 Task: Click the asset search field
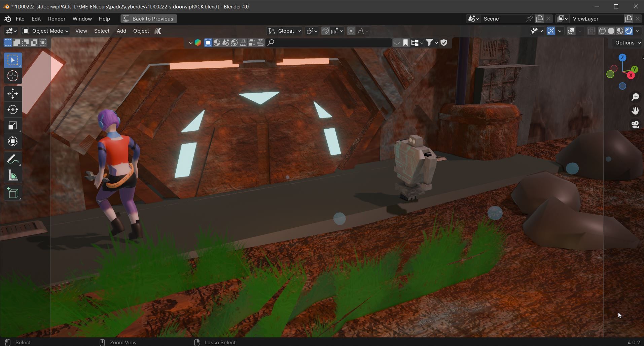pos(329,43)
